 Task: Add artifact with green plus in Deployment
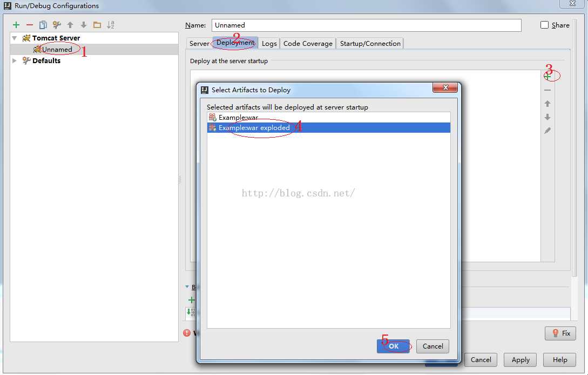tap(548, 77)
